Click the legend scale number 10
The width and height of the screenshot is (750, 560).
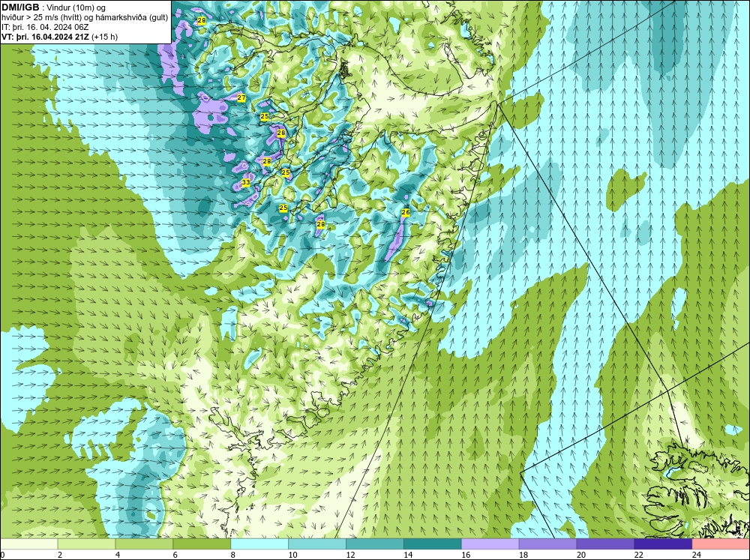click(x=292, y=555)
